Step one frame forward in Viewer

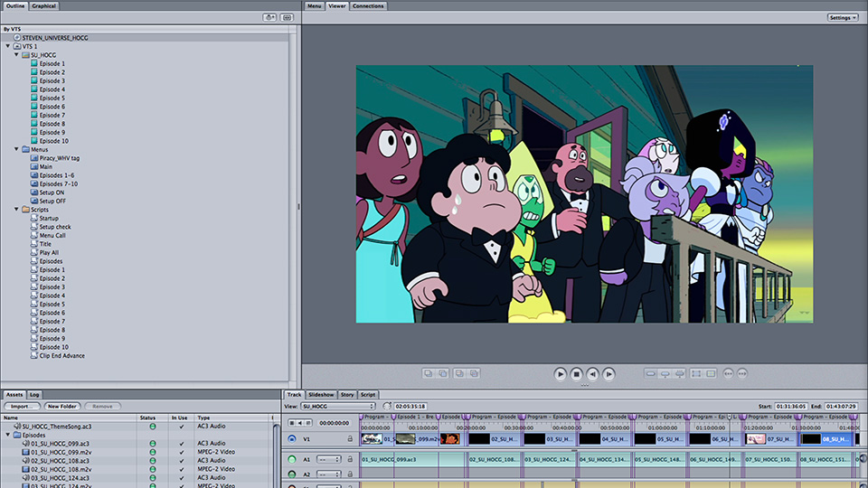(609, 374)
